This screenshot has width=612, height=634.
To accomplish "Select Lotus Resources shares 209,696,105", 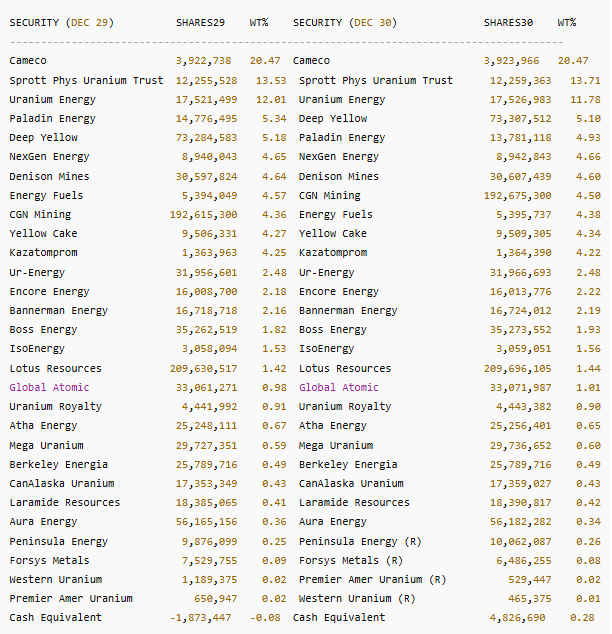I will (517, 369).
